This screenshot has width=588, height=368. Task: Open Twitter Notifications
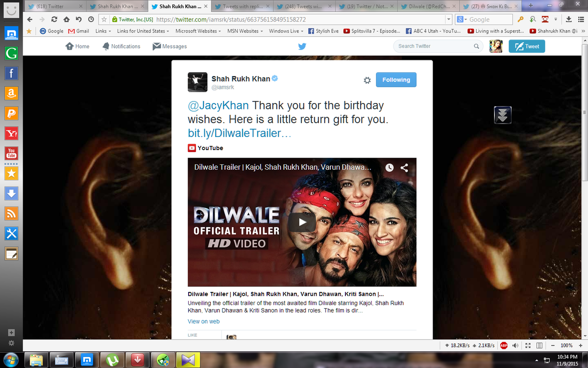pyautogui.click(x=121, y=46)
